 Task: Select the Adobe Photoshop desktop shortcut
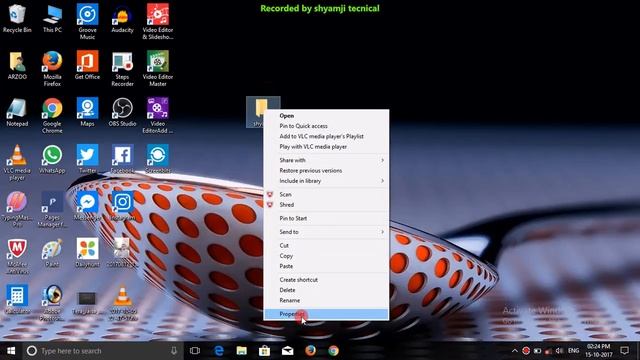click(x=52, y=303)
